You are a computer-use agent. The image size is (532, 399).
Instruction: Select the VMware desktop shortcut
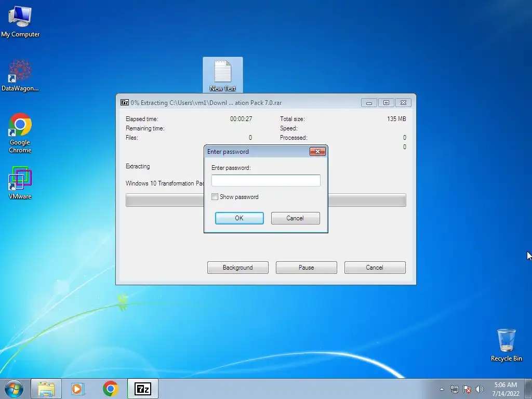[20, 182]
